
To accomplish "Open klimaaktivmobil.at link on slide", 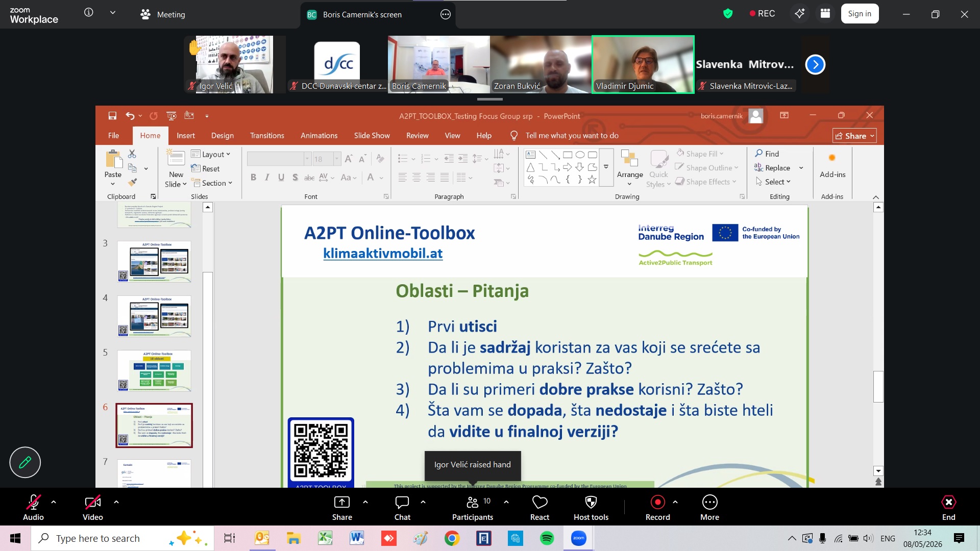I will (383, 254).
